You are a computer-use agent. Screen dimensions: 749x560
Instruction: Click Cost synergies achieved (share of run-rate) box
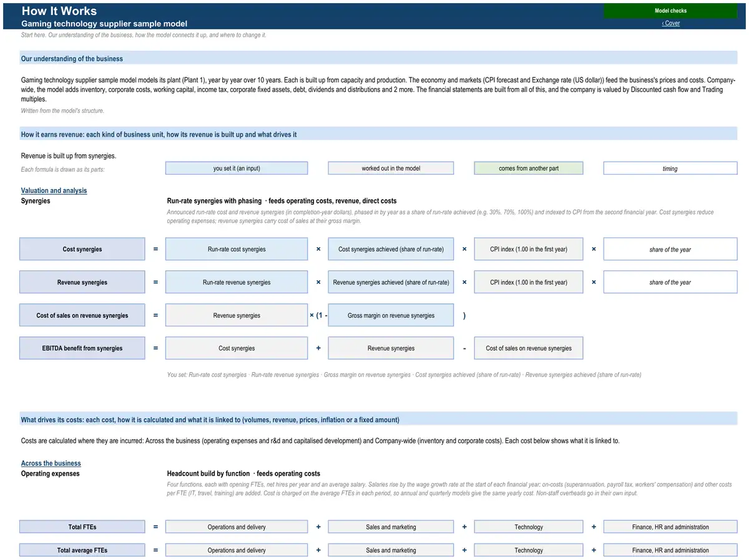point(391,249)
